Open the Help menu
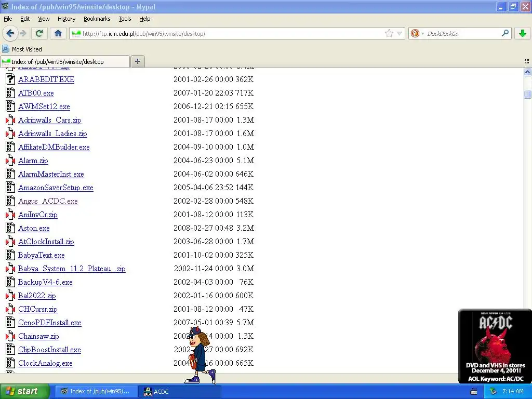The height and width of the screenshot is (399, 532). (144, 19)
